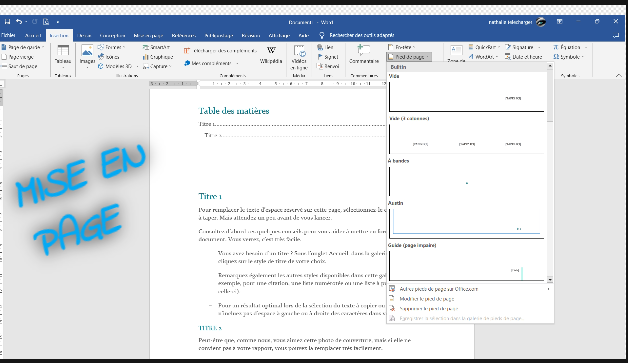
Task: Click the Titre 1 heading in the document body
Action: 210,196
